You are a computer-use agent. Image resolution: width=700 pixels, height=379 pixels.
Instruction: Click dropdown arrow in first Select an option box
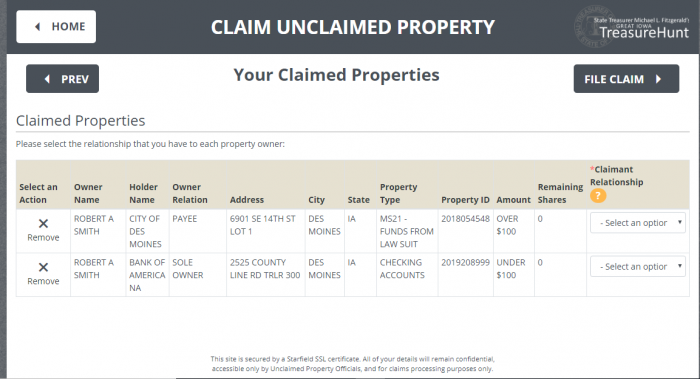click(679, 222)
